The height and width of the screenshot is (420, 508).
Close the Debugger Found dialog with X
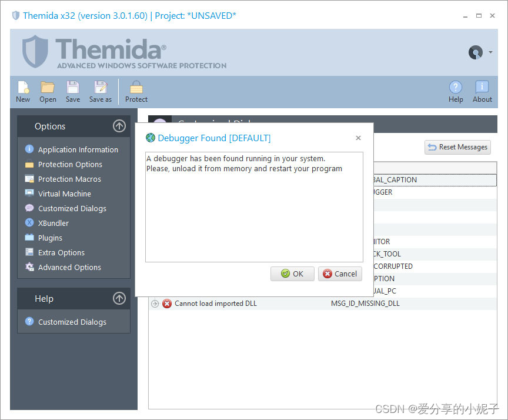coord(358,138)
